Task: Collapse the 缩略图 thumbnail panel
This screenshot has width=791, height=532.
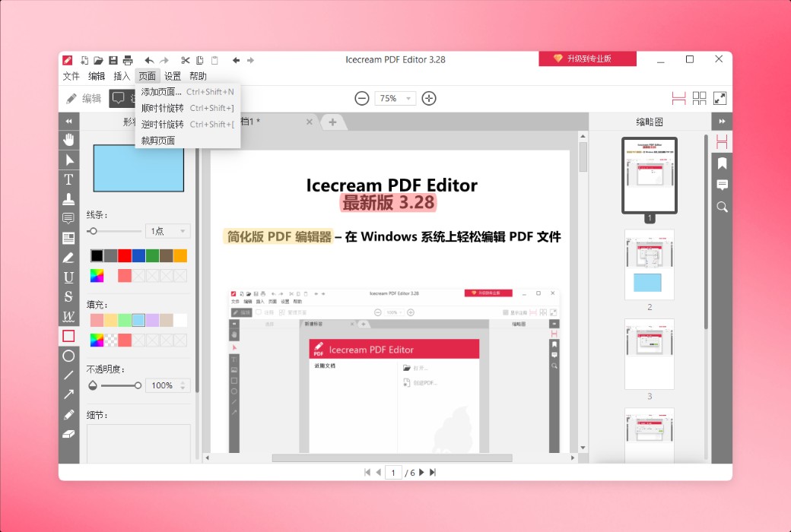Action: click(x=720, y=120)
